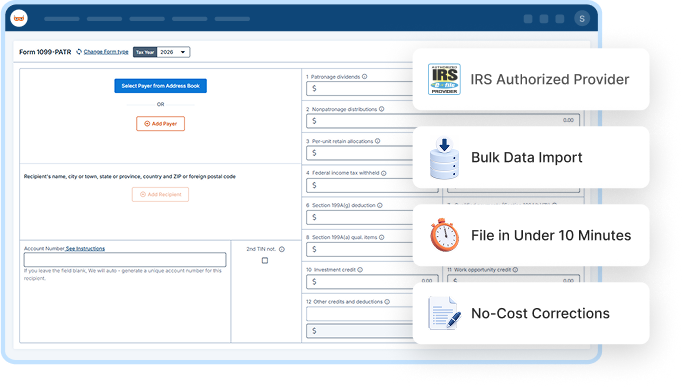Click the Other credits and deductions text field

[x=359, y=313]
